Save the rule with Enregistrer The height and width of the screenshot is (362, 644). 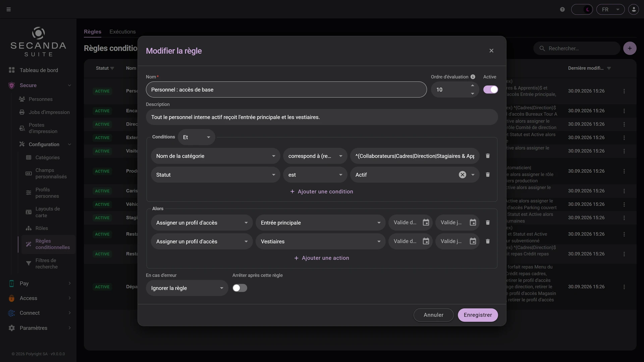(x=478, y=315)
